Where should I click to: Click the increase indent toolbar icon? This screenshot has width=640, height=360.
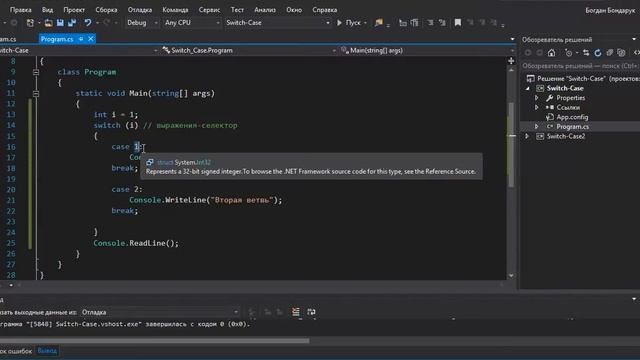(x=415, y=23)
